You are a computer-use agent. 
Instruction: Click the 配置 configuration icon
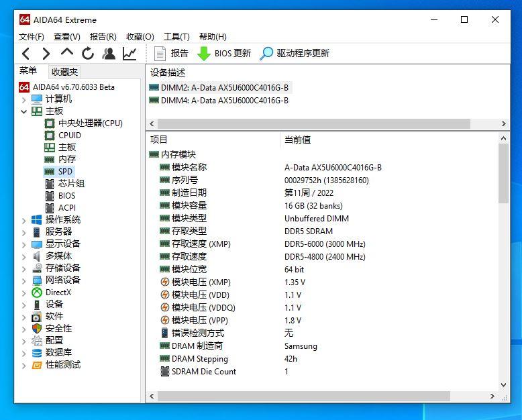37,341
